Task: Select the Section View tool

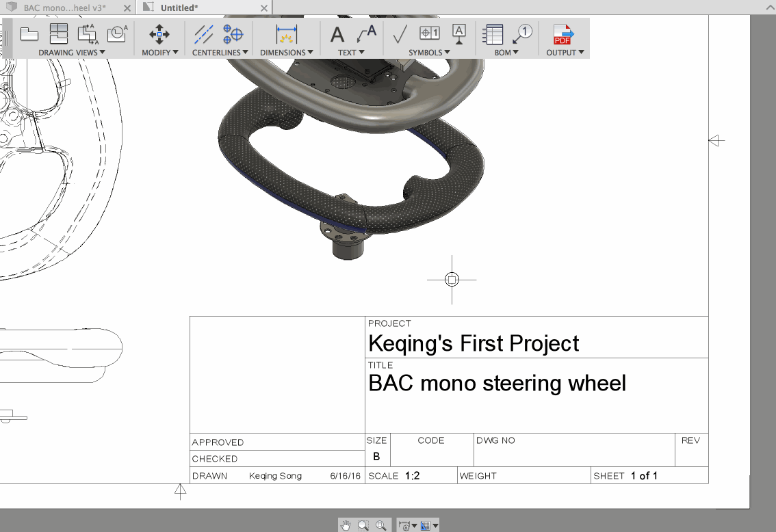Action: click(x=88, y=34)
